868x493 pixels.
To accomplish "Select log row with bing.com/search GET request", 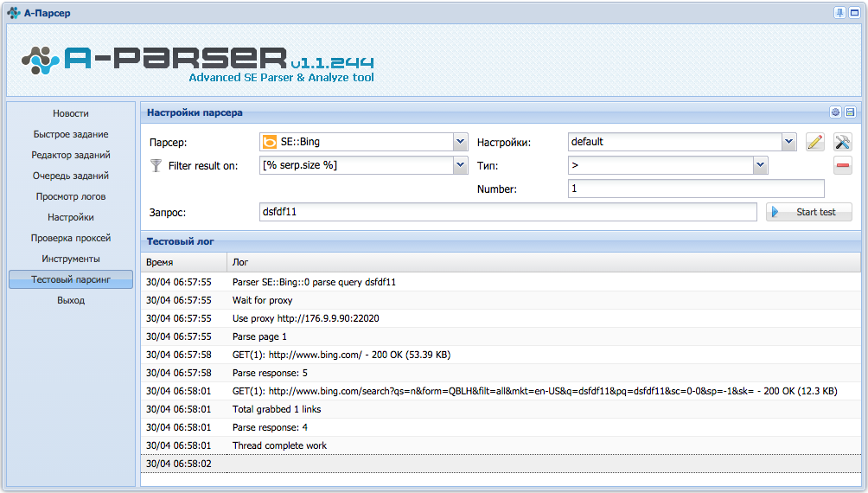I will (501, 391).
